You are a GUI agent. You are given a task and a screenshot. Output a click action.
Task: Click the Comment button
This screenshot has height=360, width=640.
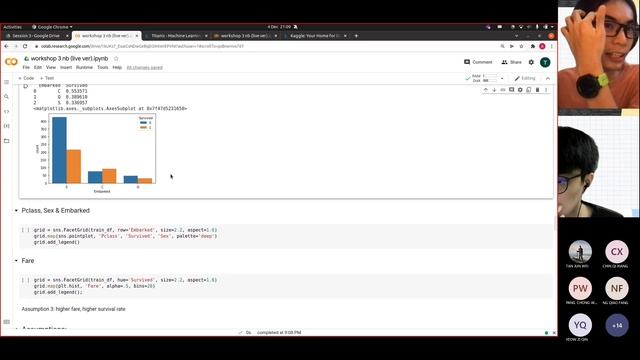478,62
